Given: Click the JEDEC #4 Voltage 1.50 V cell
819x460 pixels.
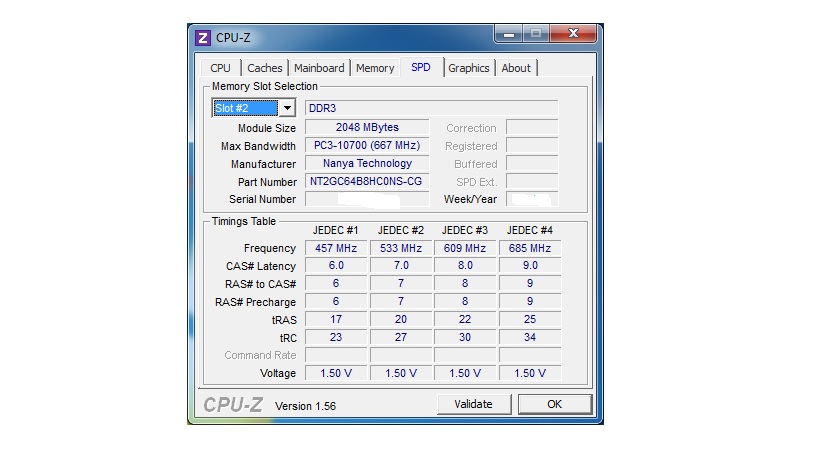Looking at the screenshot, I should coord(530,373).
